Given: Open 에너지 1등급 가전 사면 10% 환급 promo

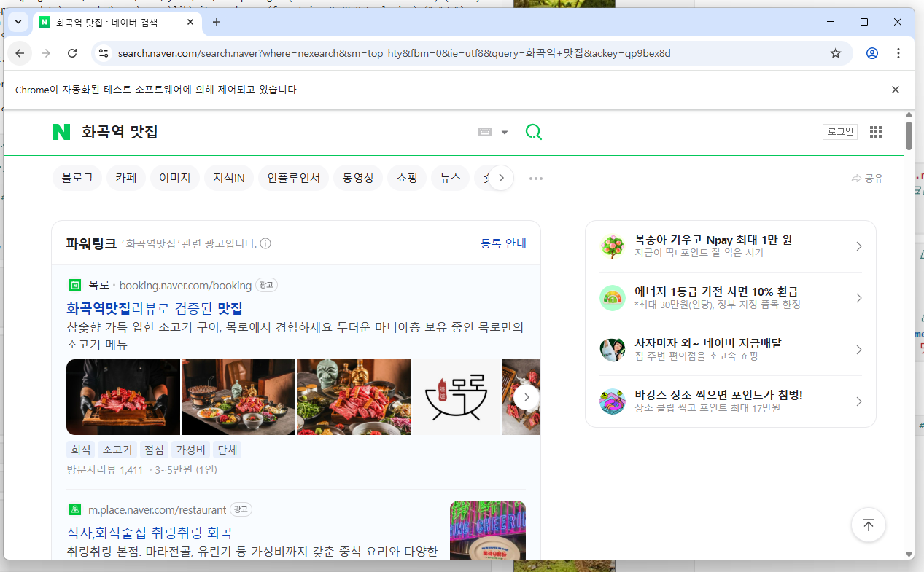Looking at the screenshot, I should click(x=731, y=298).
